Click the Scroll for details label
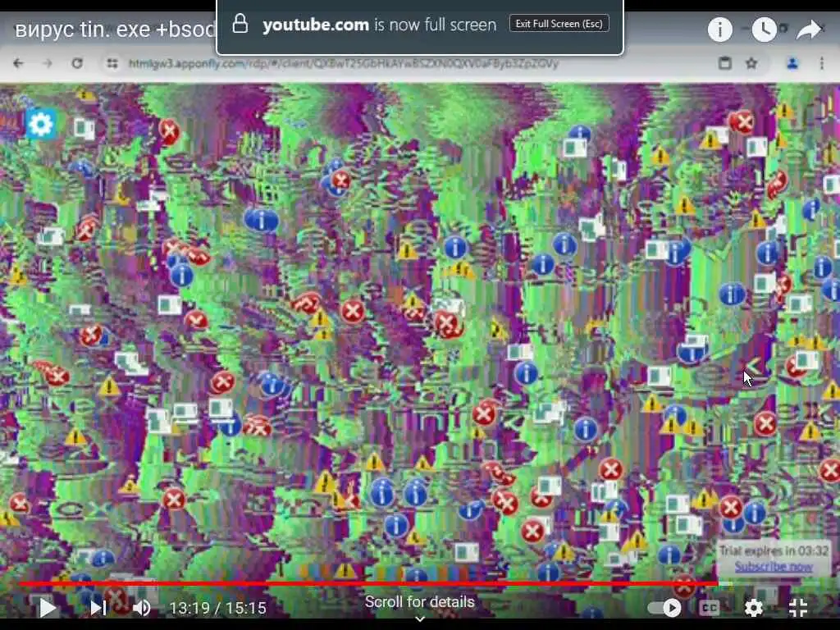840x630 pixels. click(419, 601)
